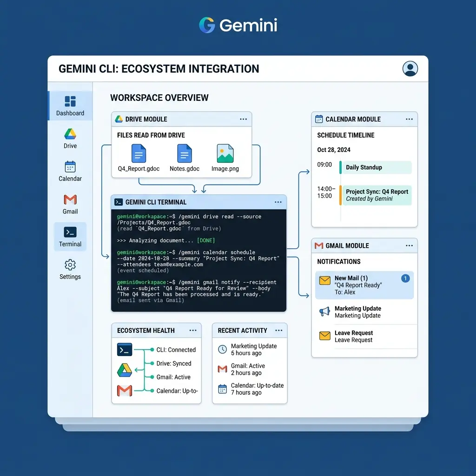
Task: Click the Gemini logo at top
Action: click(x=238, y=25)
